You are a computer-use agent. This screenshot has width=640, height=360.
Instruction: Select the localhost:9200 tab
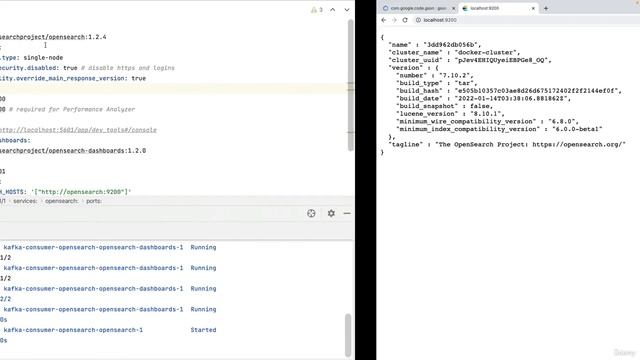click(x=498, y=8)
